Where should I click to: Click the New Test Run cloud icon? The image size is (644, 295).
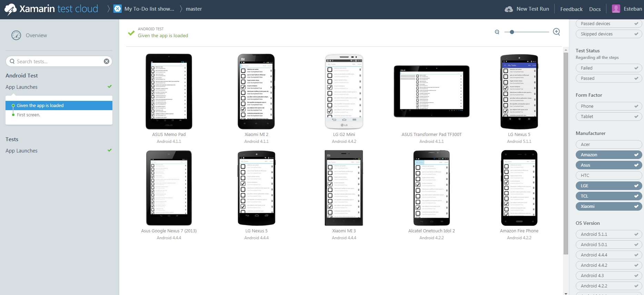(x=509, y=9)
